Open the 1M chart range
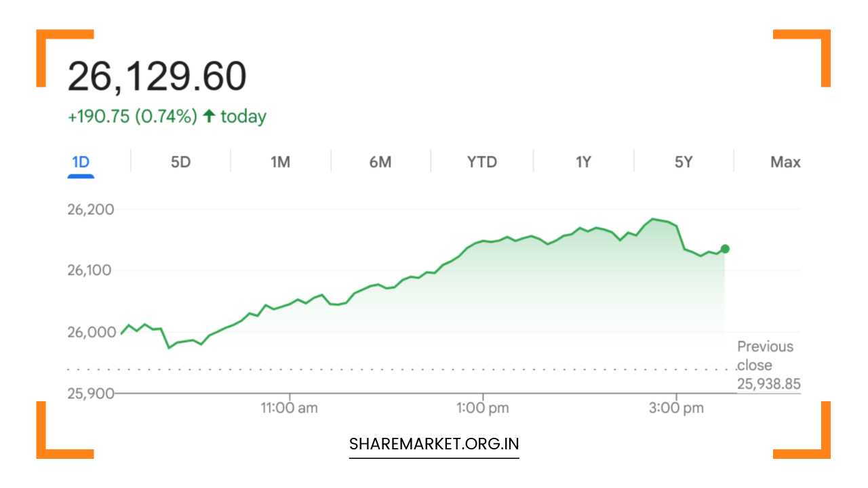 [x=280, y=162]
